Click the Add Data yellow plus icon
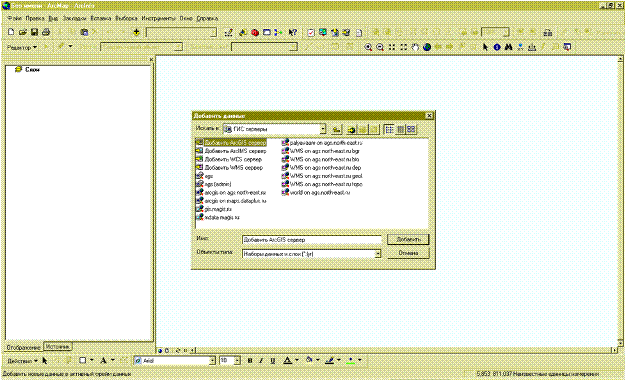Screen dimensions: 626x381 click(x=136, y=32)
